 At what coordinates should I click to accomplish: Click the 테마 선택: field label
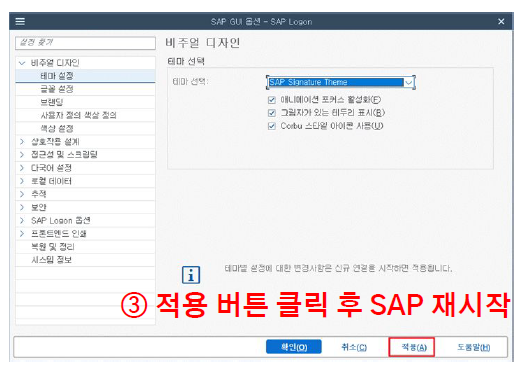(190, 82)
